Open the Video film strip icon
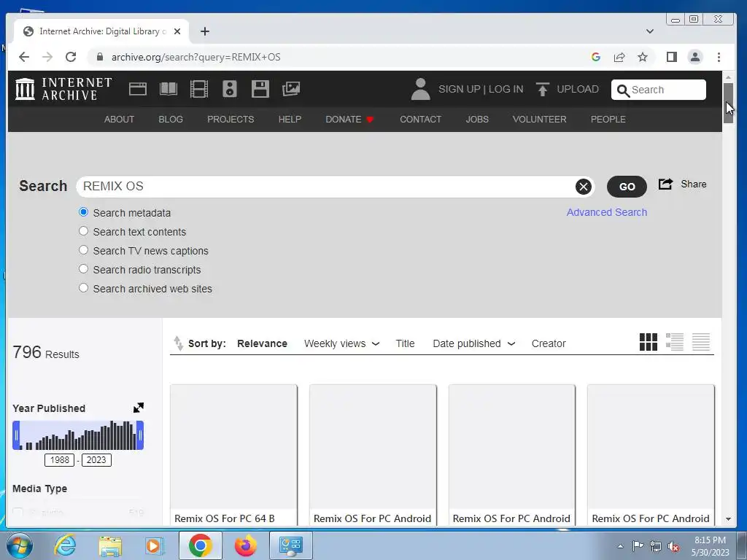 click(199, 89)
